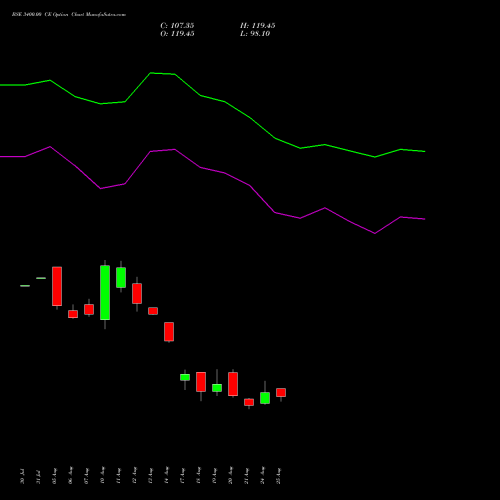
Task: Click the red candle above 12 Aug
Action: (137, 293)
